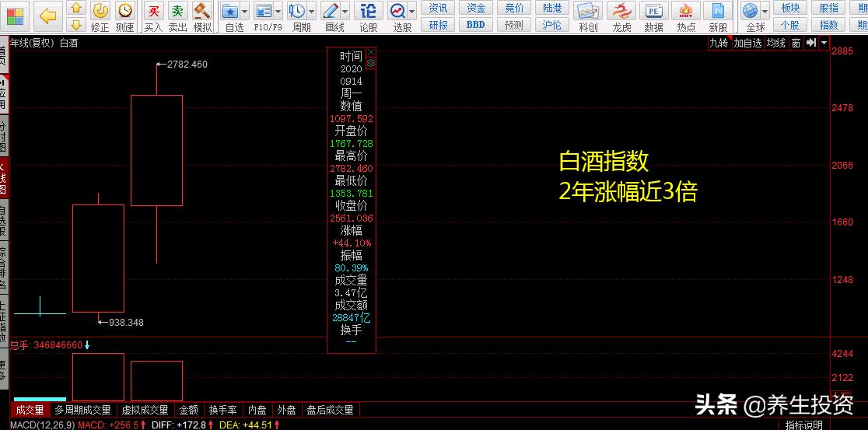
Task: Click the 资讯 news button
Action: pyautogui.click(x=438, y=8)
